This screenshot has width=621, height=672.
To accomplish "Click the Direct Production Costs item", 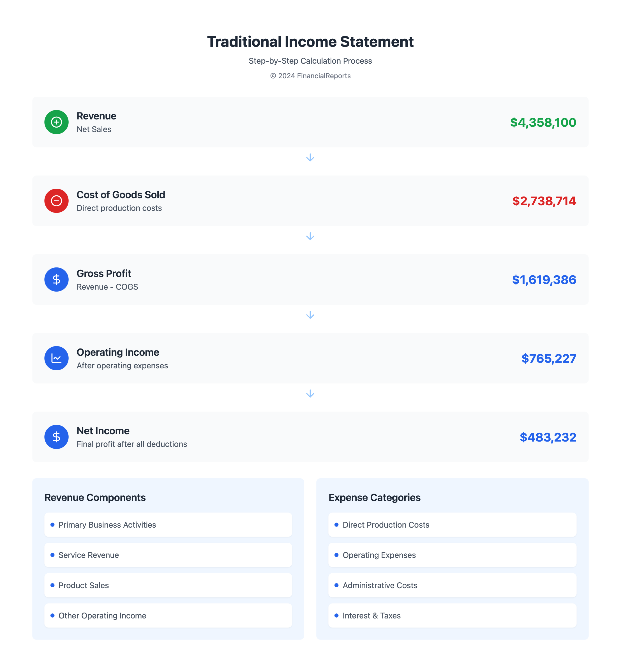I will (x=386, y=525).
